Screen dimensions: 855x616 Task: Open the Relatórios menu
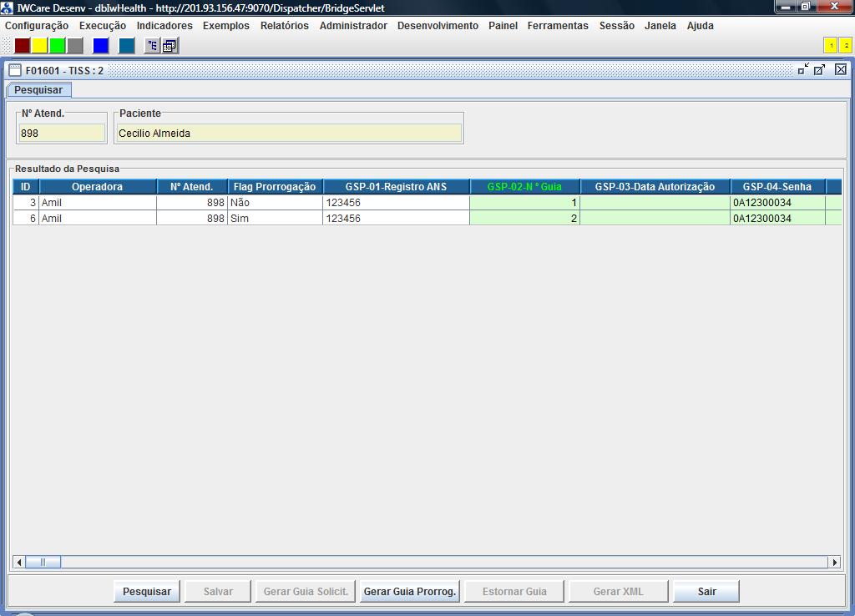click(285, 26)
